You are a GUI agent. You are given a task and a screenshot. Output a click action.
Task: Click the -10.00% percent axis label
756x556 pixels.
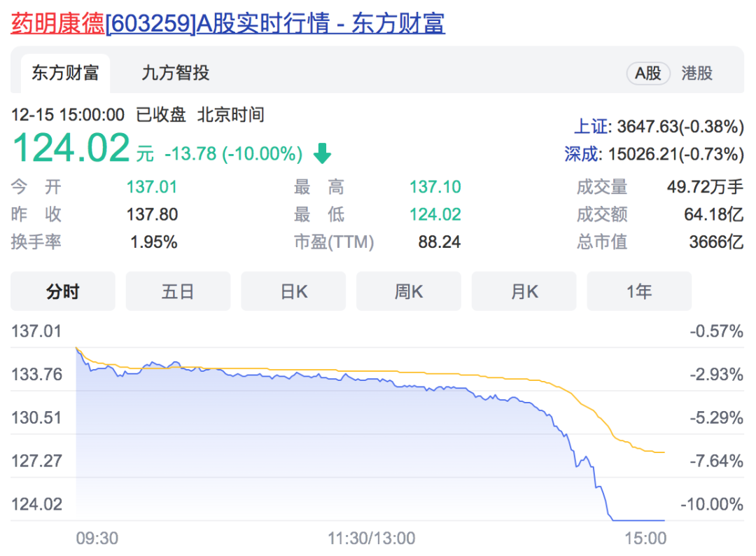pos(712,504)
